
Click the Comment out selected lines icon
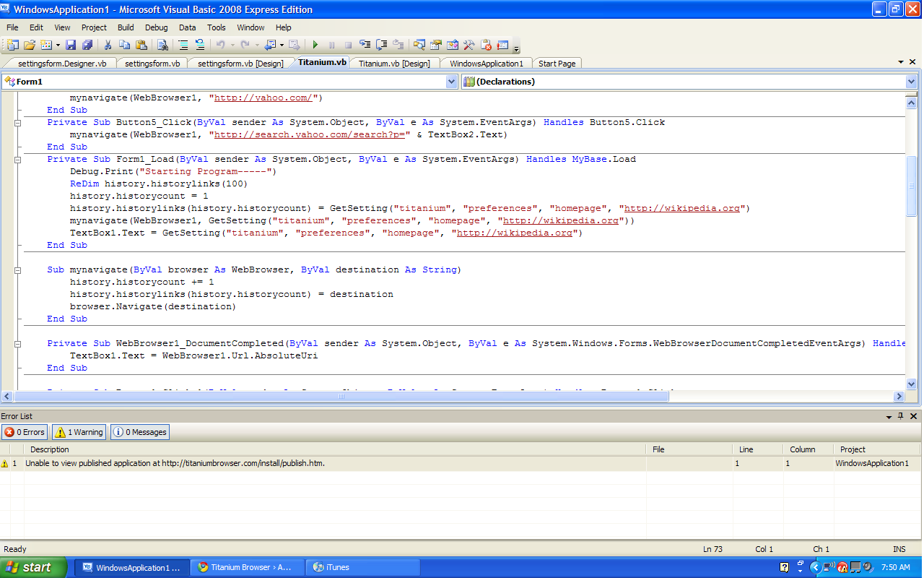pyautogui.click(x=183, y=45)
